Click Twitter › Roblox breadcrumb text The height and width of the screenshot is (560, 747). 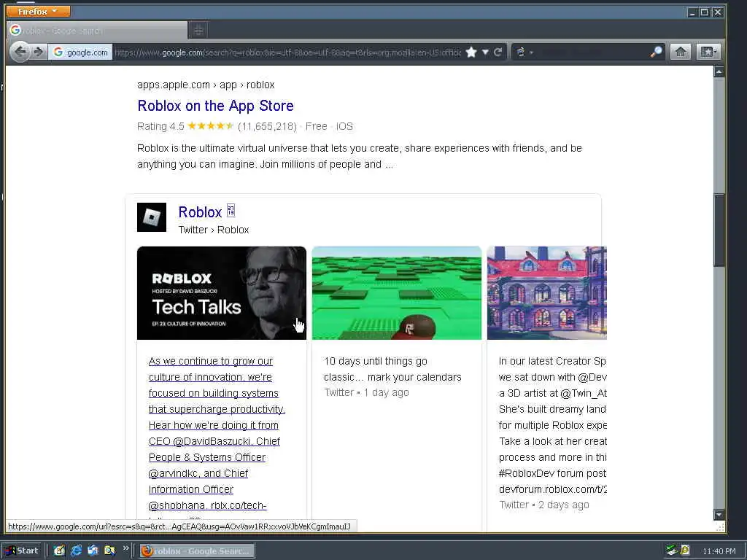[214, 230]
